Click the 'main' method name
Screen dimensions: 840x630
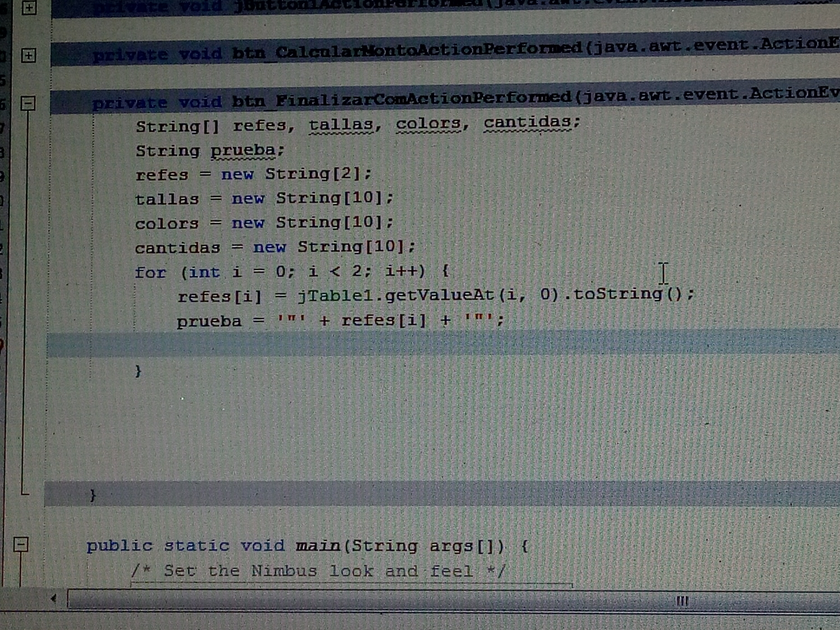(x=318, y=545)
